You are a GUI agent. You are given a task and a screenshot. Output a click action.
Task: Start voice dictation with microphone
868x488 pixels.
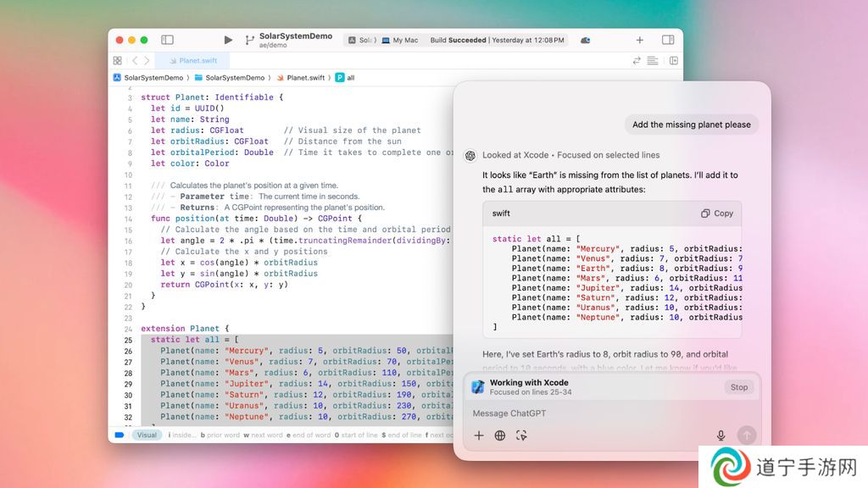click(x=721, y=435)
